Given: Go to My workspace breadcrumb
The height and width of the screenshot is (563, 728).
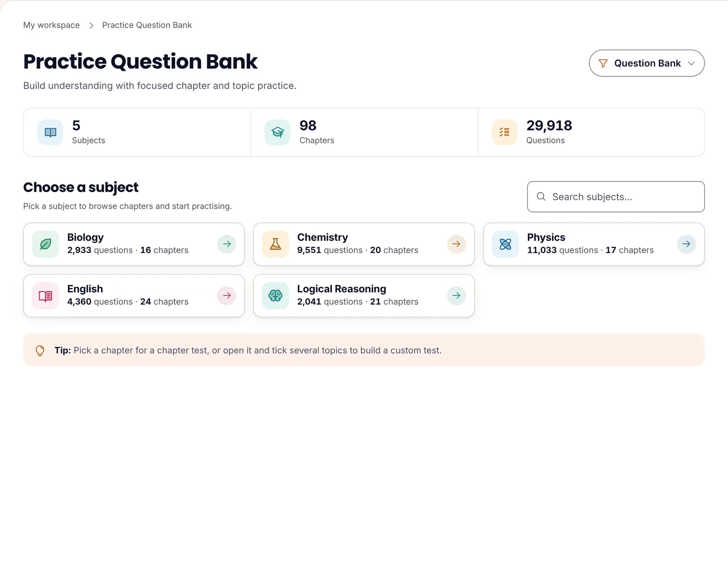Looking at the screenshot, I should 51,25.
